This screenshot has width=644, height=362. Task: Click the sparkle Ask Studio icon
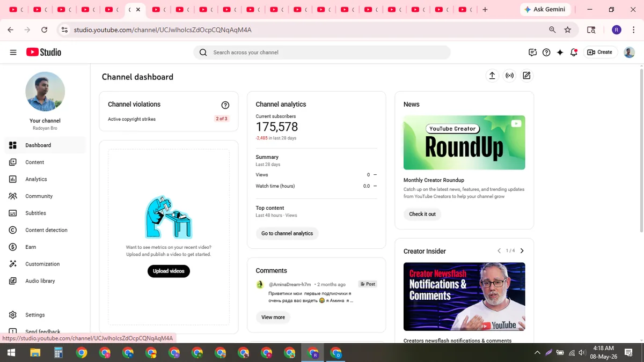click(560, 53)
